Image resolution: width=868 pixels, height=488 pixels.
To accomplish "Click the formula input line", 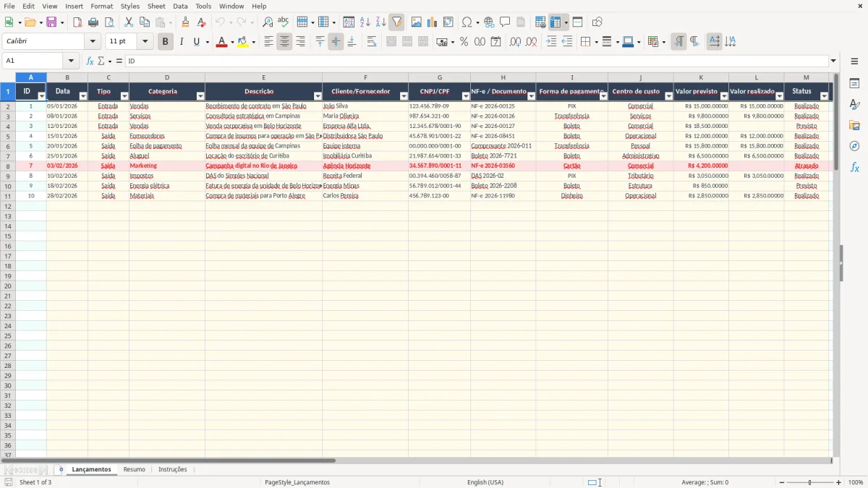I will [477, 61].
